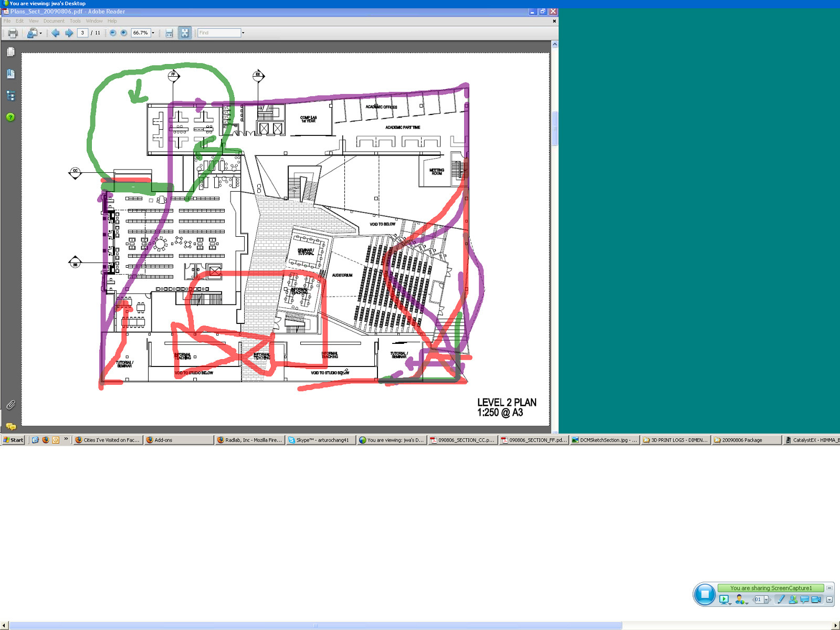Click the participants people icon
This screenshot has height=630, width=840.
[x=793, y=600]
